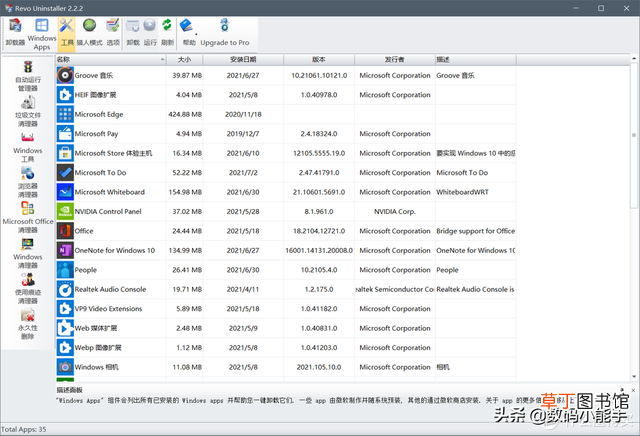Select the People app icon
This screenshot has width=640, height=436.
click(65, 270)
